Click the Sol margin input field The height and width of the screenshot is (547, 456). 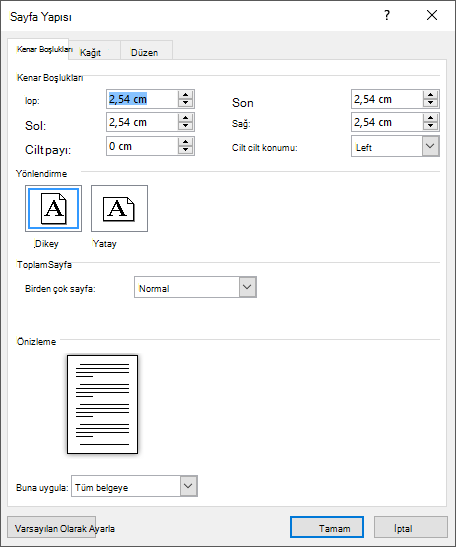[x=142, y=122]
